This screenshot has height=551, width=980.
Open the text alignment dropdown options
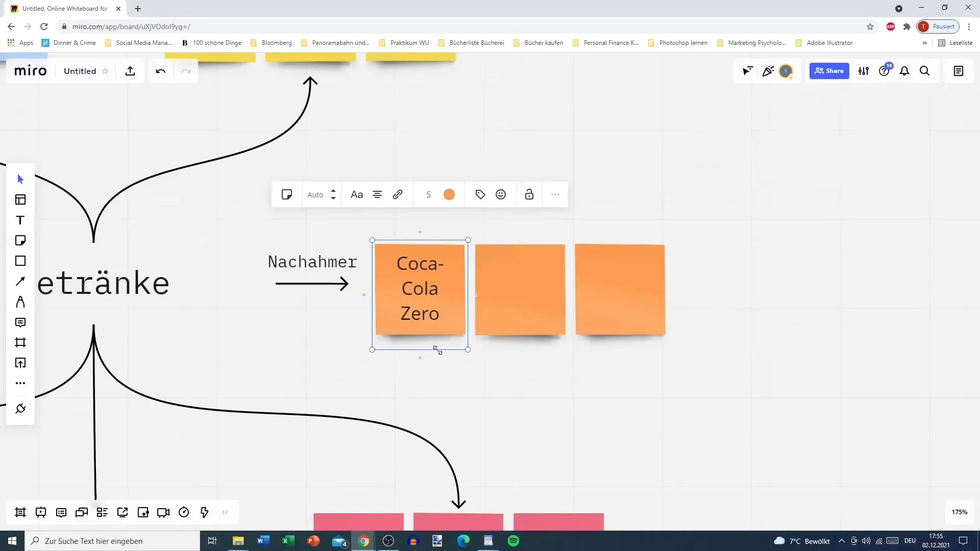(x=377, y=194)
